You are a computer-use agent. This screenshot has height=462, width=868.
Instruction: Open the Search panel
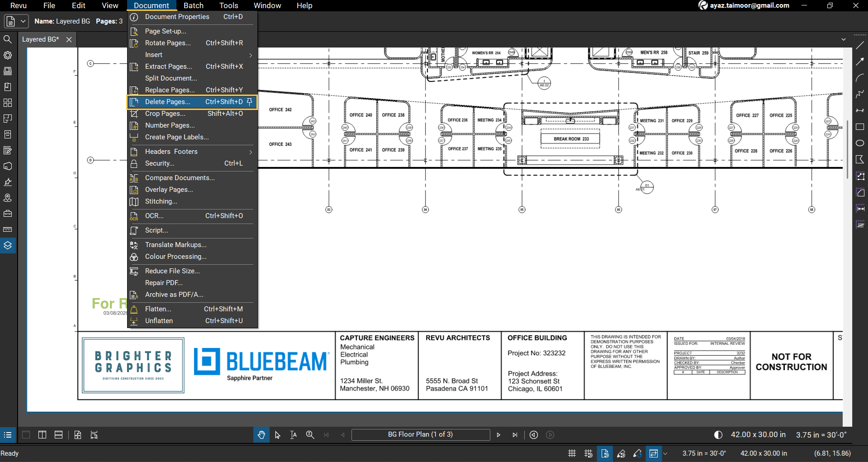(x=8, y=39)
